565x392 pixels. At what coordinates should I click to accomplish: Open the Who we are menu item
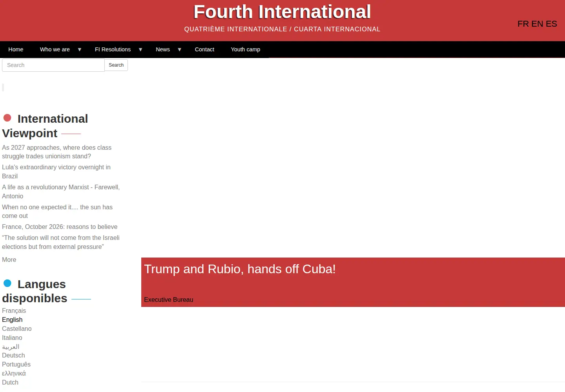(x=55, y=49)
